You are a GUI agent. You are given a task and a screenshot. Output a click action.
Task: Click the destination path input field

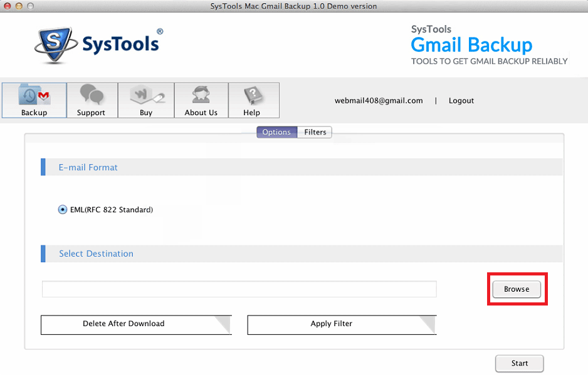tap(239, 289)
